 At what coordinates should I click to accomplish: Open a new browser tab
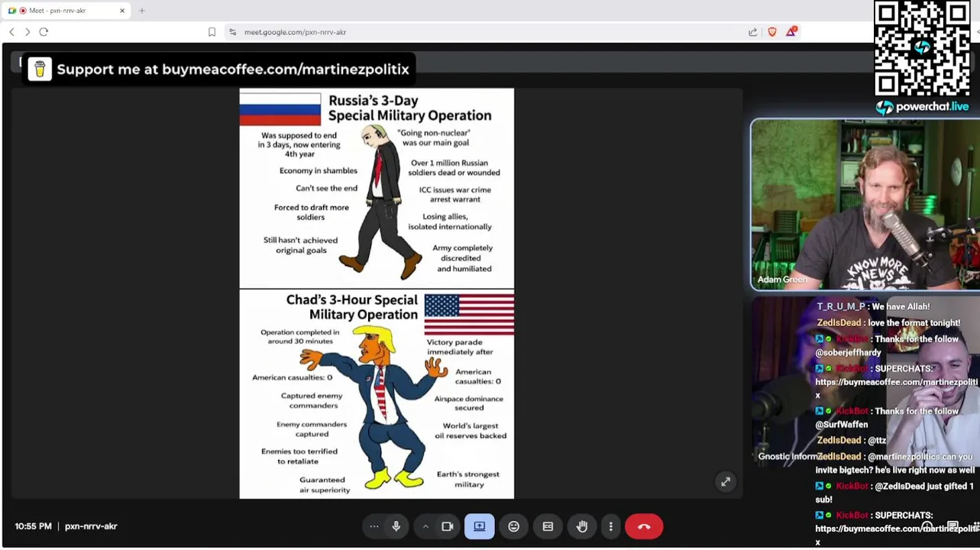142,11
